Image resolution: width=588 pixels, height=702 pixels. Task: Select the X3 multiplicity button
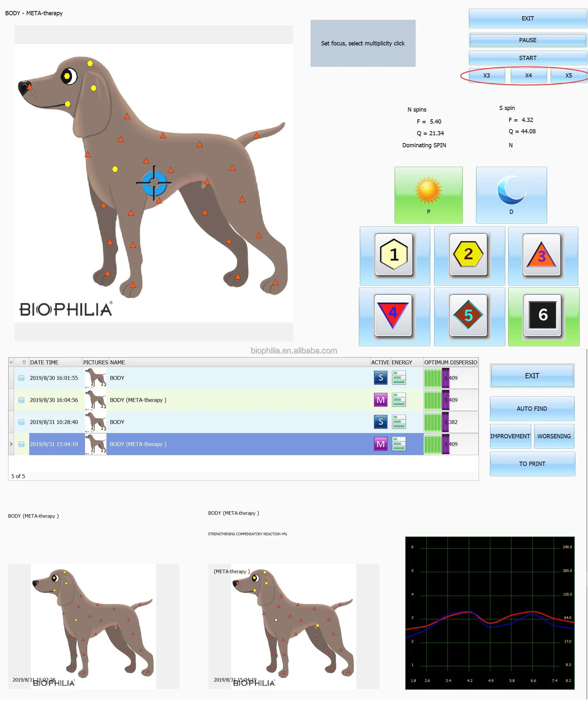click(487, 76)
